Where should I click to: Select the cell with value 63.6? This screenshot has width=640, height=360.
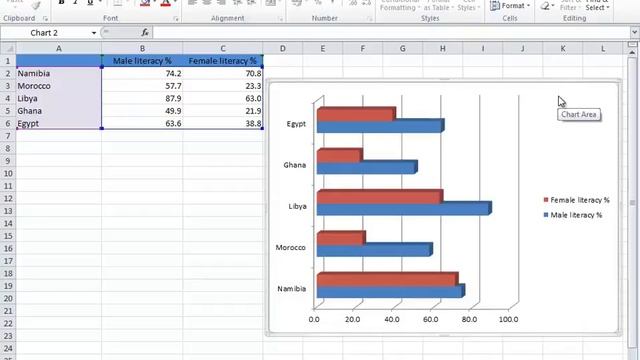pyautogui.click(x=142, y=123)
